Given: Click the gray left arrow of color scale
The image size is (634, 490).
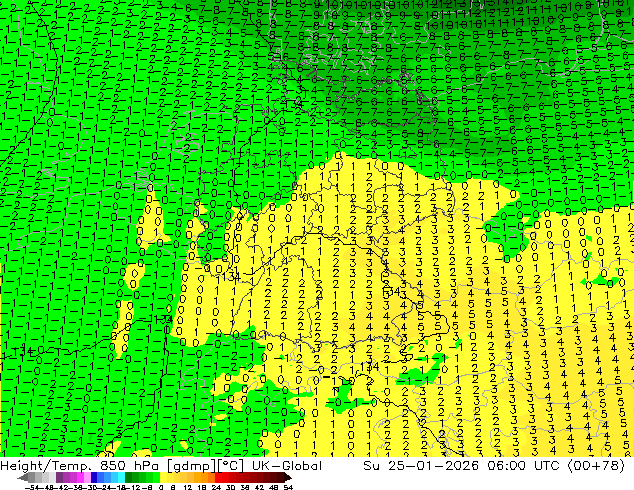Looking at the screenshot, I should click(22, 478).
